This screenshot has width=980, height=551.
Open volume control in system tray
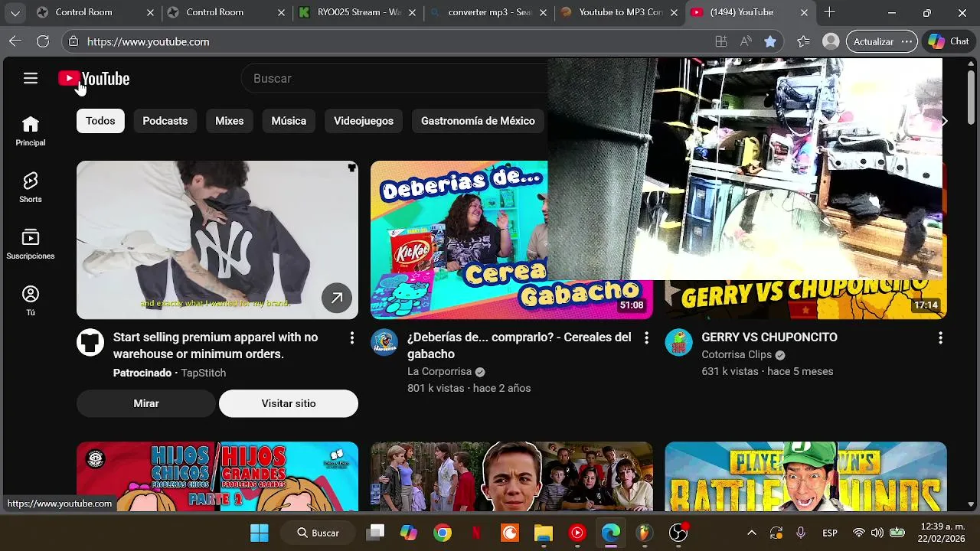pyautogui.click(x=877, y=533)
